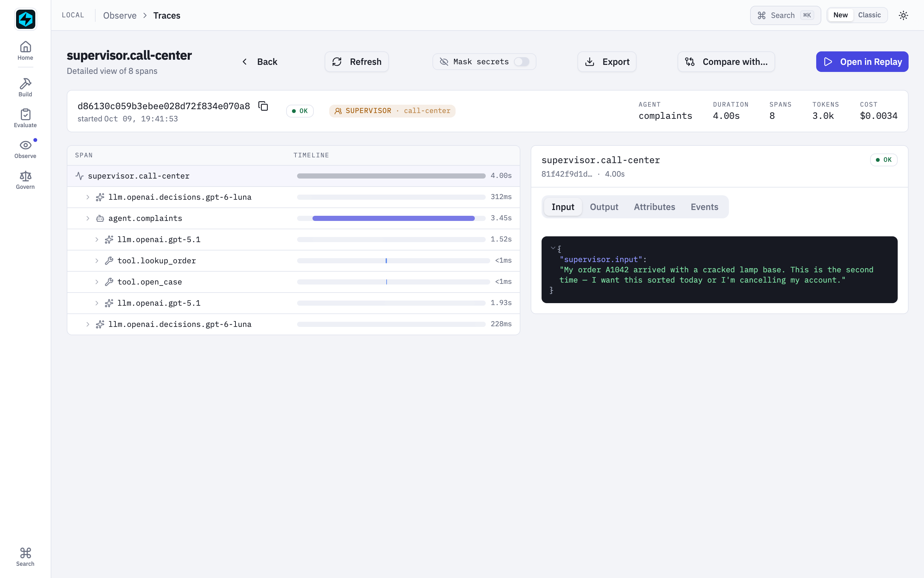Switch to the Output tab
Image resolution: width=924 pixels, height=578 pixels.
pyautogui.click(x=604, y=207)
